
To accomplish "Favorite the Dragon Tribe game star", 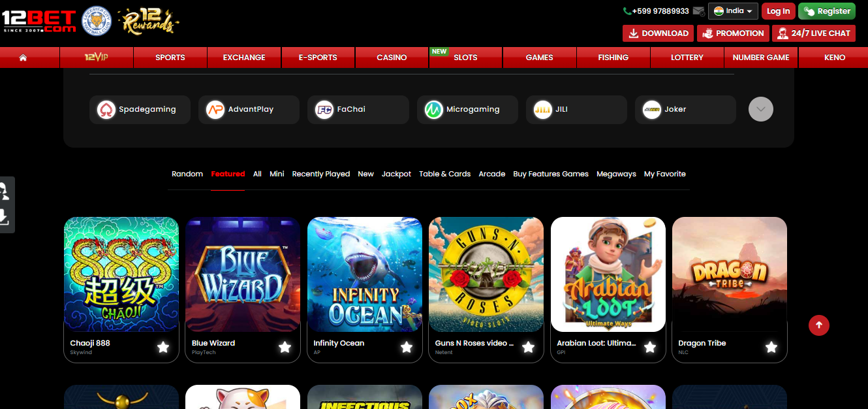I will (771, 347).
